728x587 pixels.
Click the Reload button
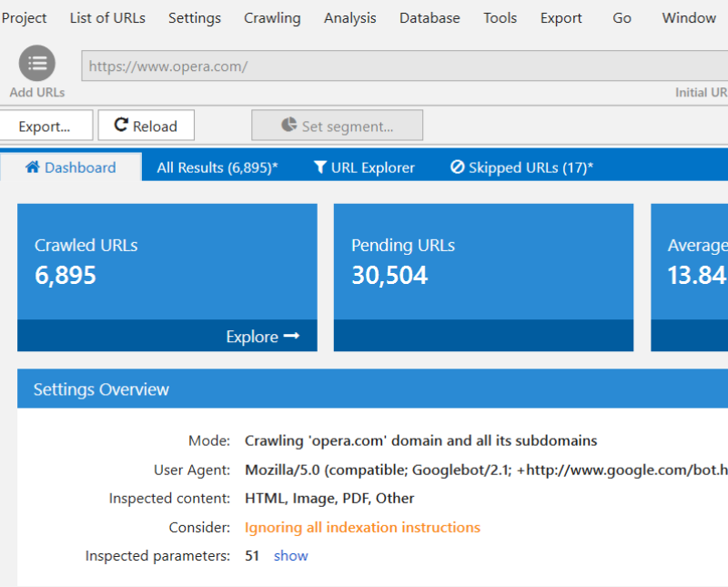[147, 126]
